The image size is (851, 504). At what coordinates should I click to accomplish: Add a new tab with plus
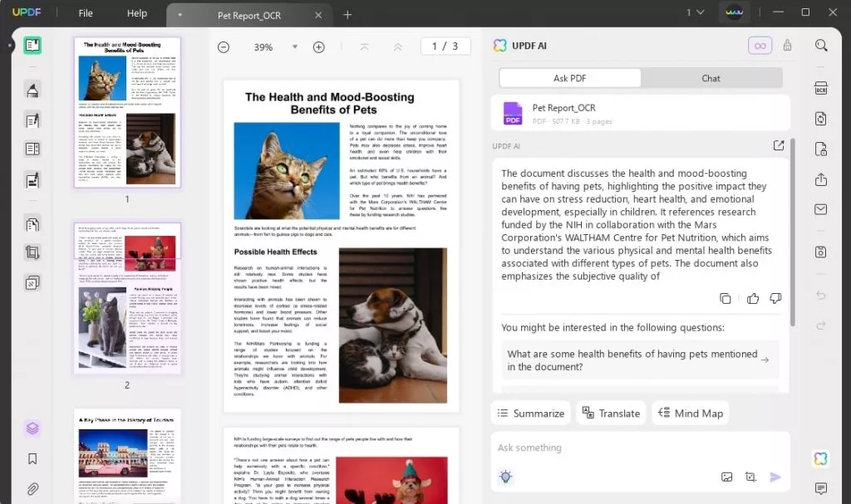pos(347,15)
